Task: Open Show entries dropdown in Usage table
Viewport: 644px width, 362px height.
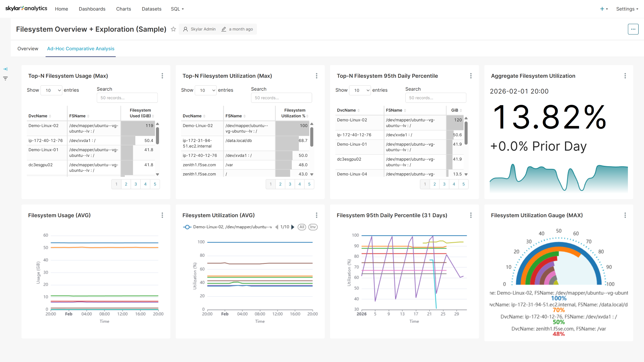Action: [52, 90]
